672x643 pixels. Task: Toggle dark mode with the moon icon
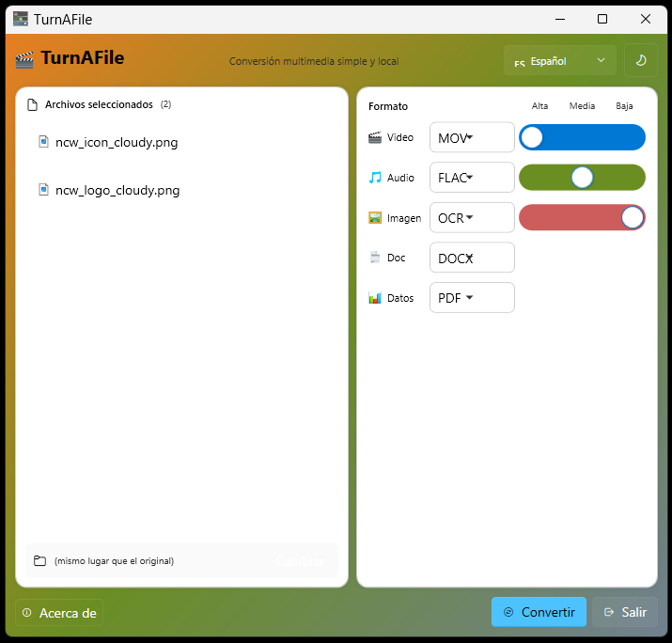641,60
